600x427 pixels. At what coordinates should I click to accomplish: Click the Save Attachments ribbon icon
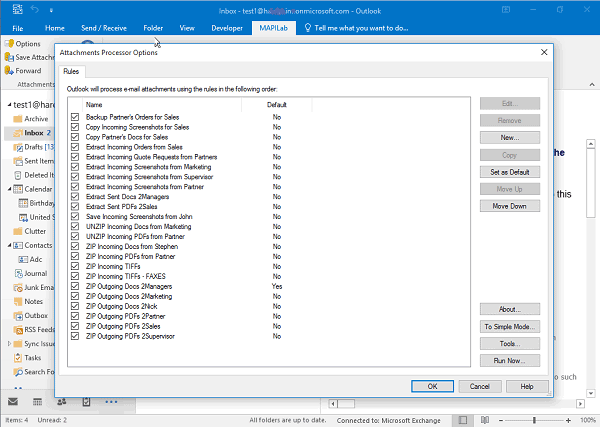(x=9, y=57)
